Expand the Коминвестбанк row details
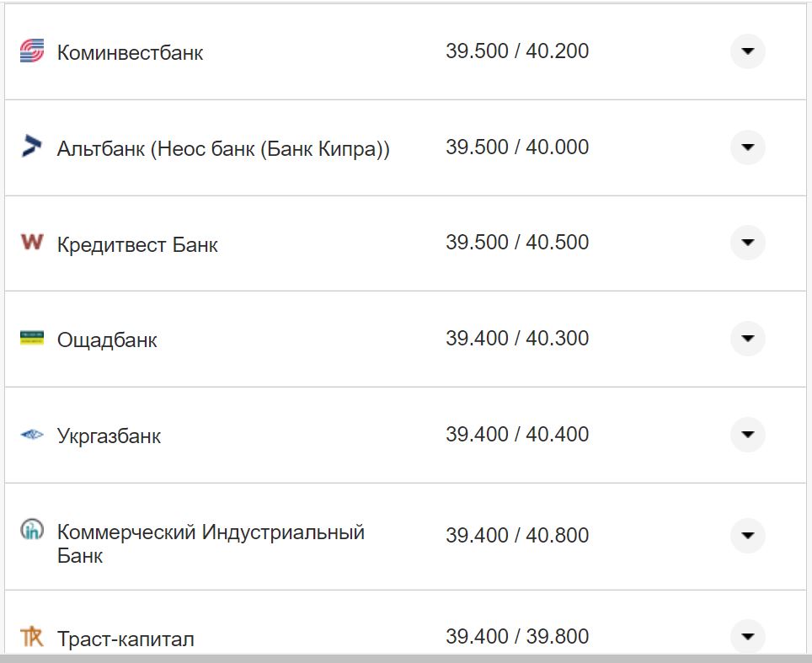812x663 pixels. coord(747,51)
